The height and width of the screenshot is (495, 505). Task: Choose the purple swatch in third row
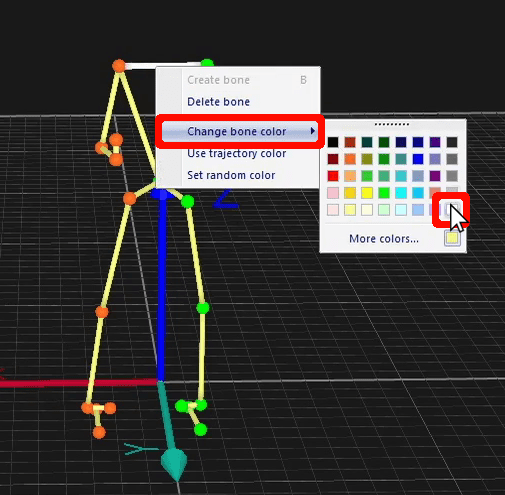435,176
